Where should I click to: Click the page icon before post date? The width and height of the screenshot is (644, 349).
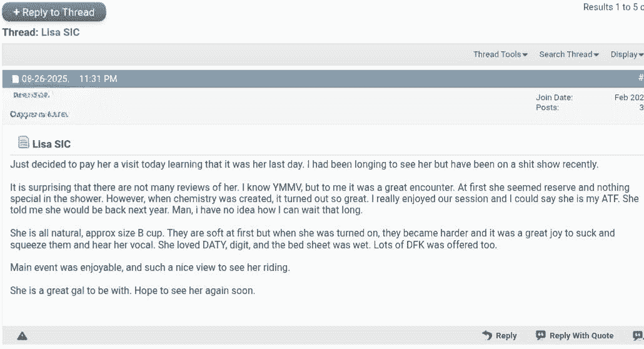point(16,79)
